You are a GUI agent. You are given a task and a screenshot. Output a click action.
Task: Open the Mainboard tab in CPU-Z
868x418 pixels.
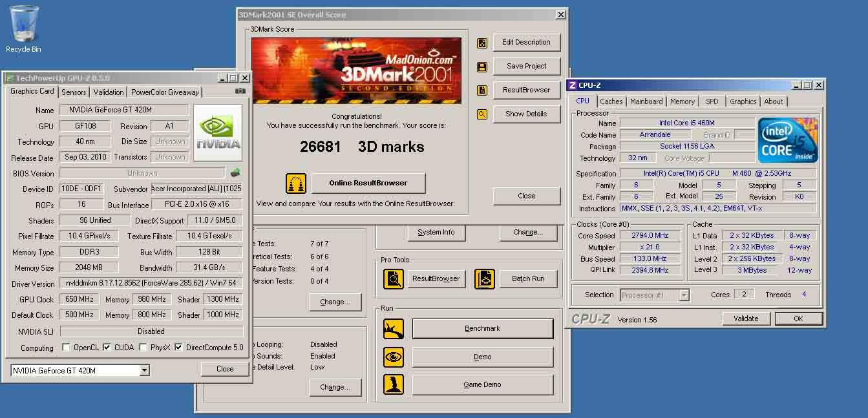click(646, 101)
